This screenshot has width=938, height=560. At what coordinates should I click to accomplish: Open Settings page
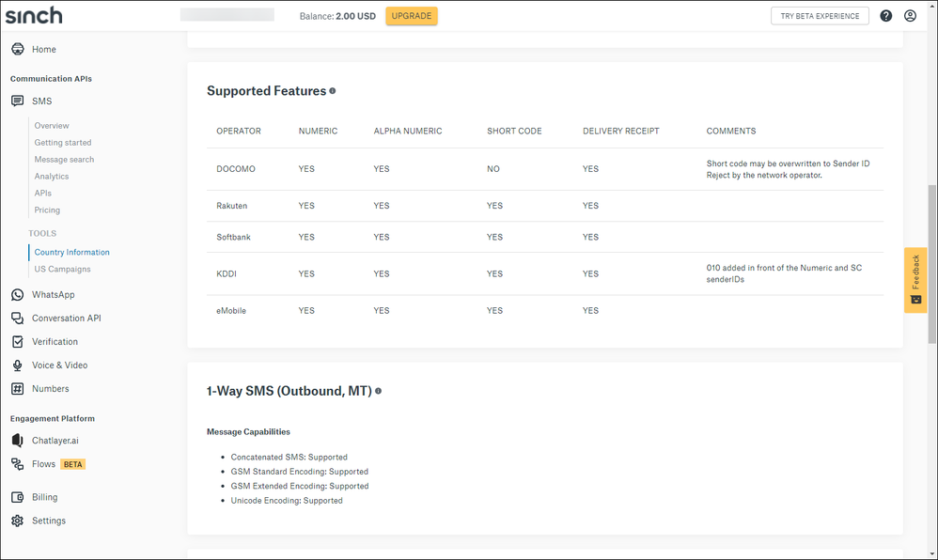click(49, 521)
